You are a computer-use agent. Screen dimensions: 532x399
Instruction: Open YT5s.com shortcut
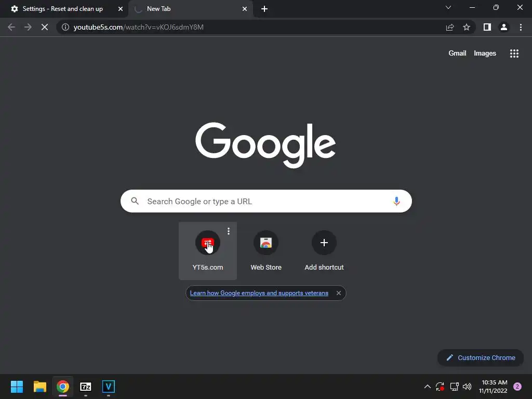[x=208, y=251]
